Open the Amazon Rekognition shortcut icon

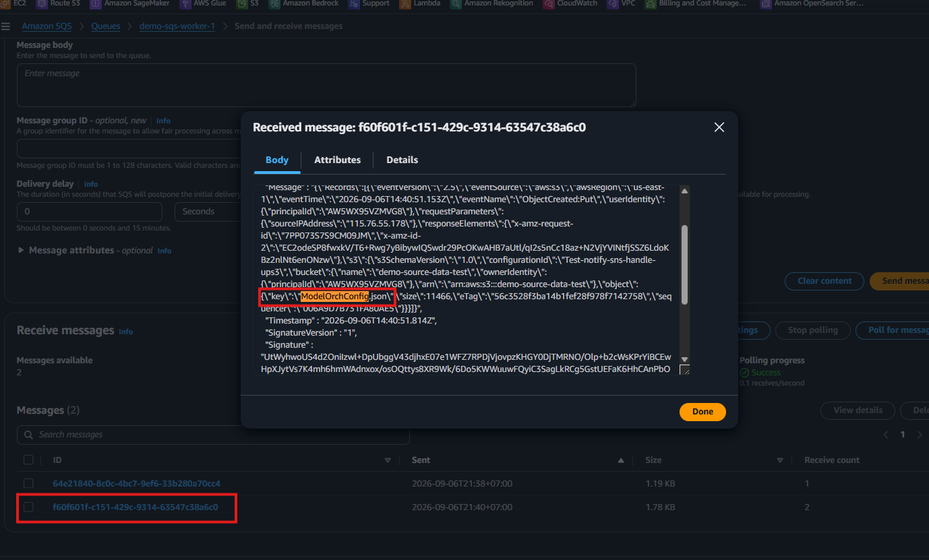(x=456, y=3)
